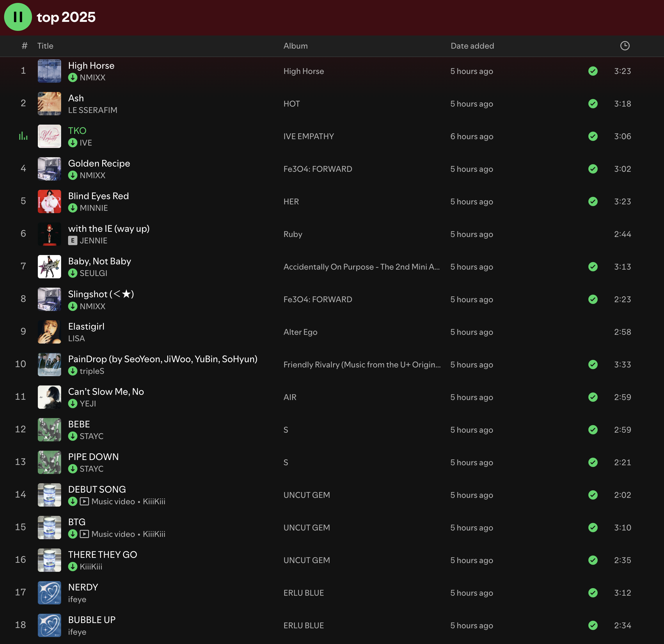664x644 pixels.
Task: Select the THERE THEY GO song title
Action: 102,555
